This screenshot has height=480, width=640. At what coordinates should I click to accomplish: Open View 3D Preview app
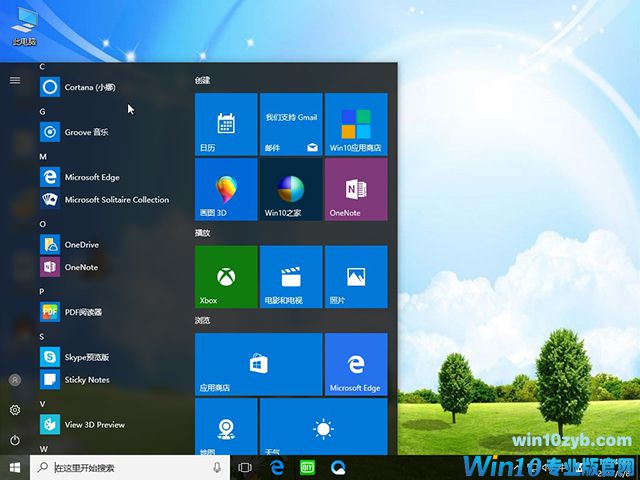click(110, 424)
